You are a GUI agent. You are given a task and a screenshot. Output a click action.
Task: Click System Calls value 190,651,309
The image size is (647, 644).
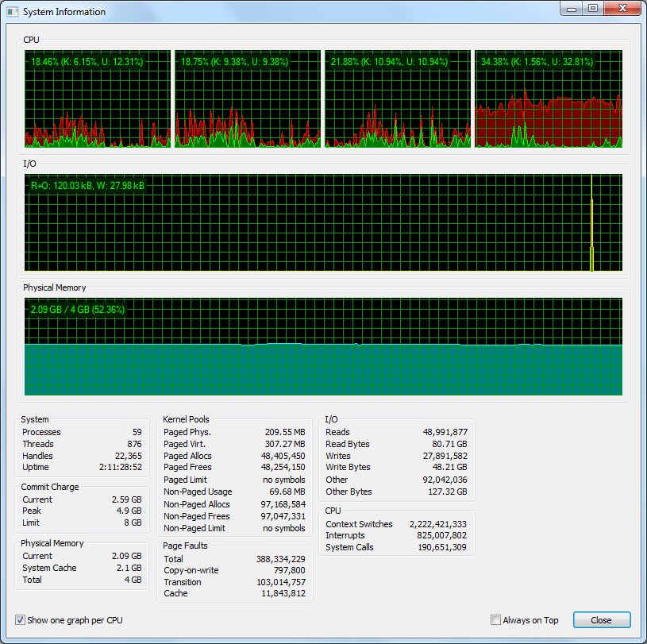pos(442,547)
